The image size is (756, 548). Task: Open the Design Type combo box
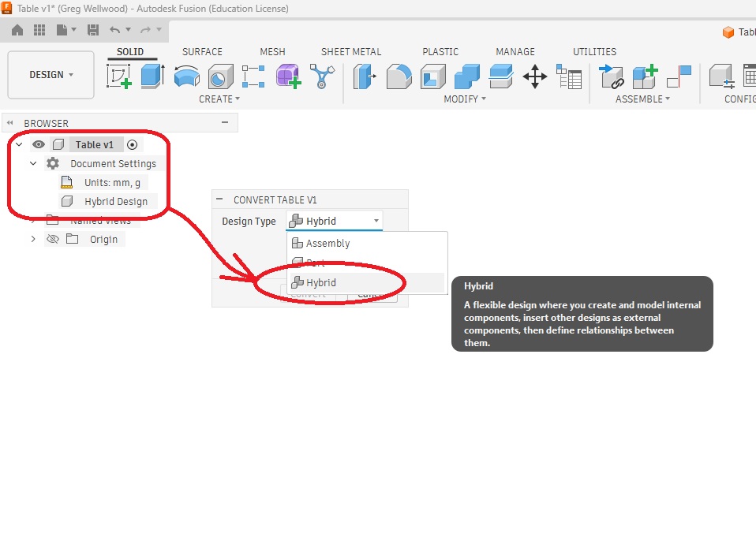point(334,221)
